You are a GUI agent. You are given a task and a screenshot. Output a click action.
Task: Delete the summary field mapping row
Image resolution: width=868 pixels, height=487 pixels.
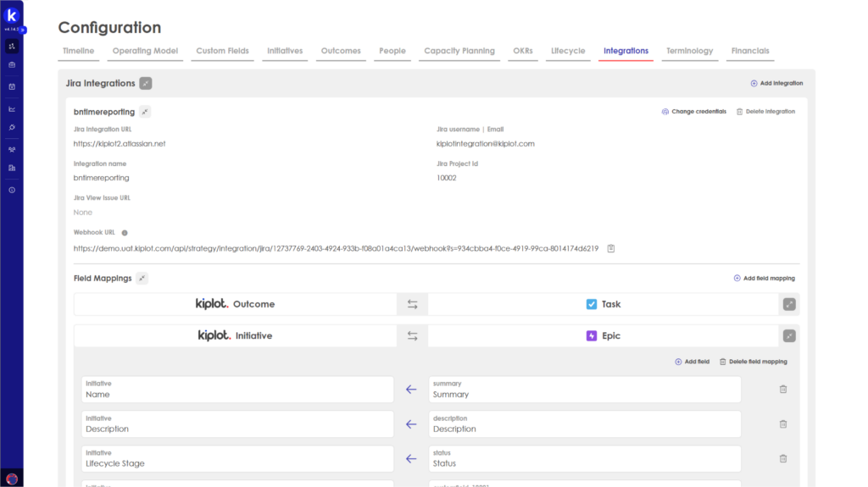click(x=782, y=390)
